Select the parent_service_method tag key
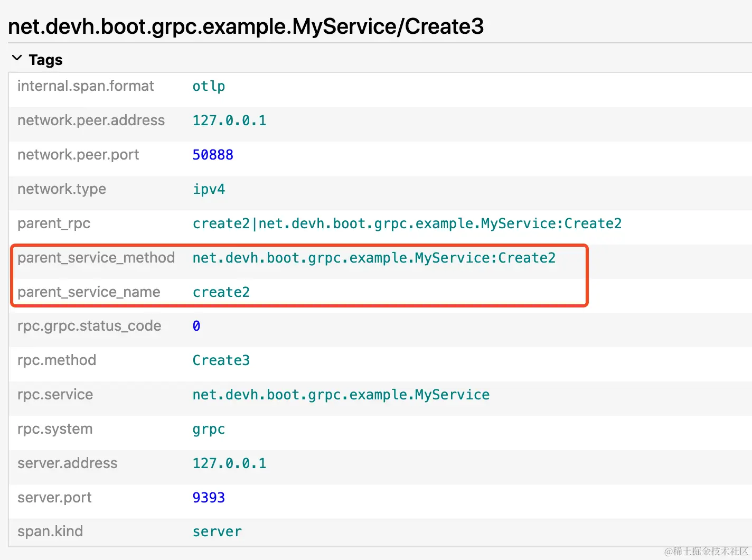 pyautogui.click(x=96, y=258)
